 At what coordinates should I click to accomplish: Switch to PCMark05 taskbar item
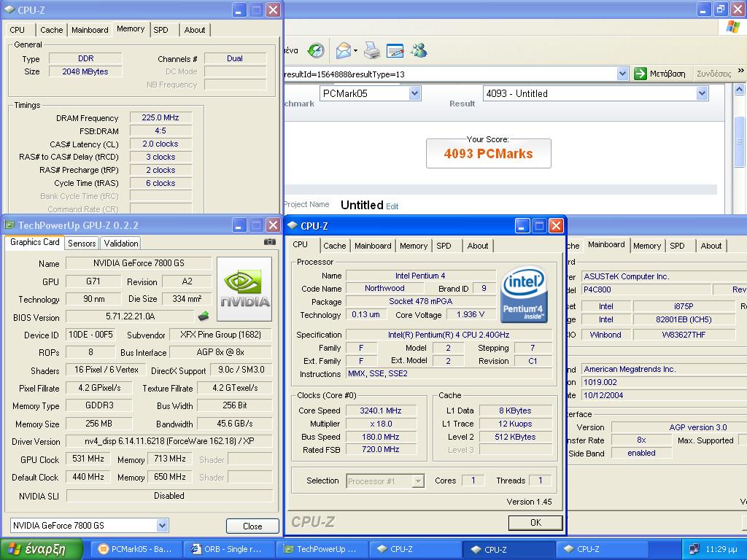135,549
